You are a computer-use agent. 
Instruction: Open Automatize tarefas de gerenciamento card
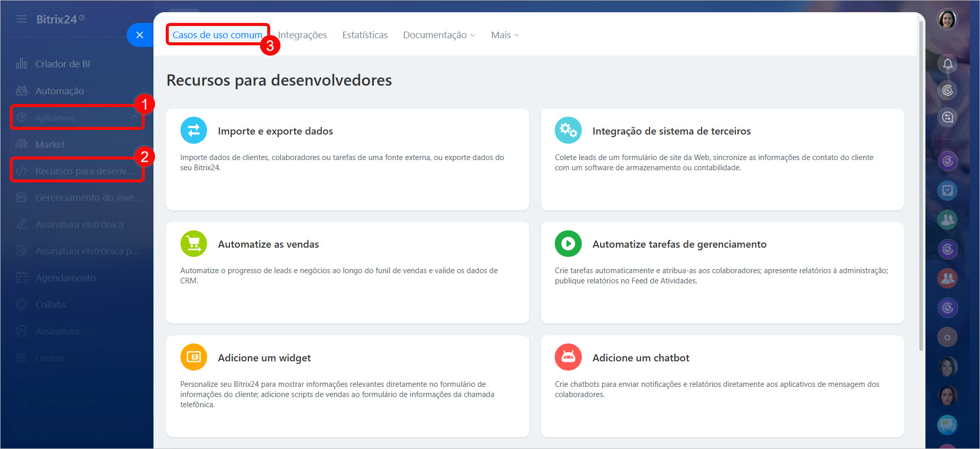(x=722, y=272)
